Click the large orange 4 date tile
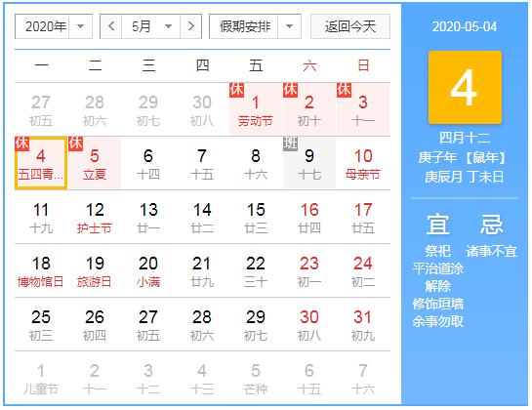Screen dimensions: 532x410 (465, 87)
